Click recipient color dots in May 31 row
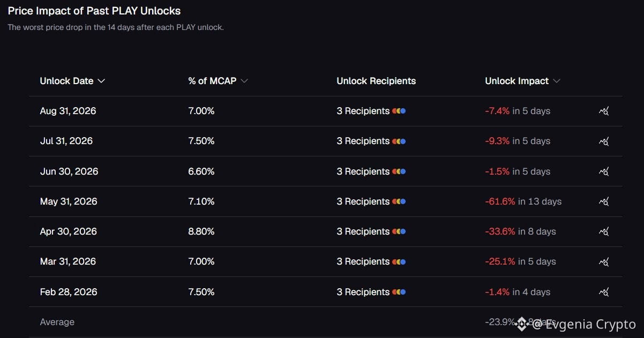Viewport: 644px width, 338px height. point(399,202)
